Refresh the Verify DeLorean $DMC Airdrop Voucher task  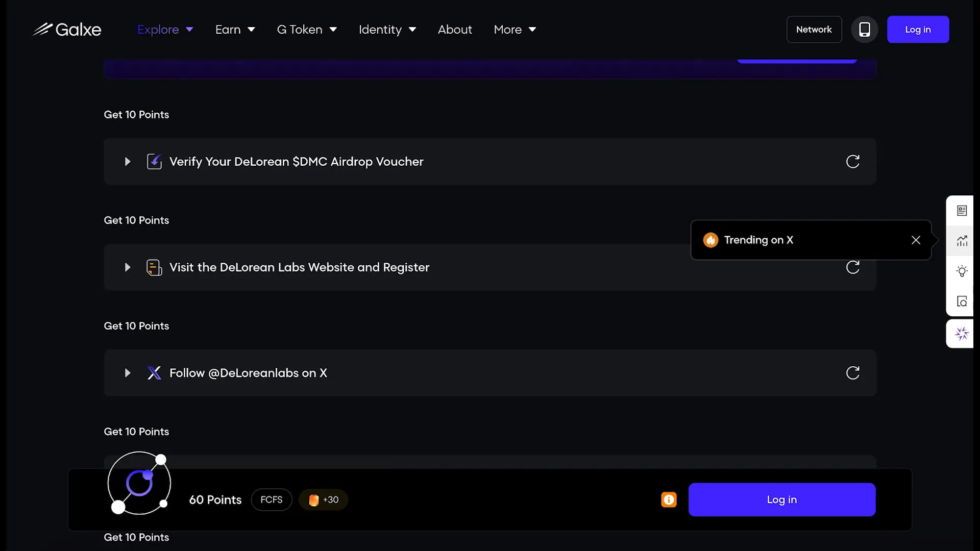[853, 162]
